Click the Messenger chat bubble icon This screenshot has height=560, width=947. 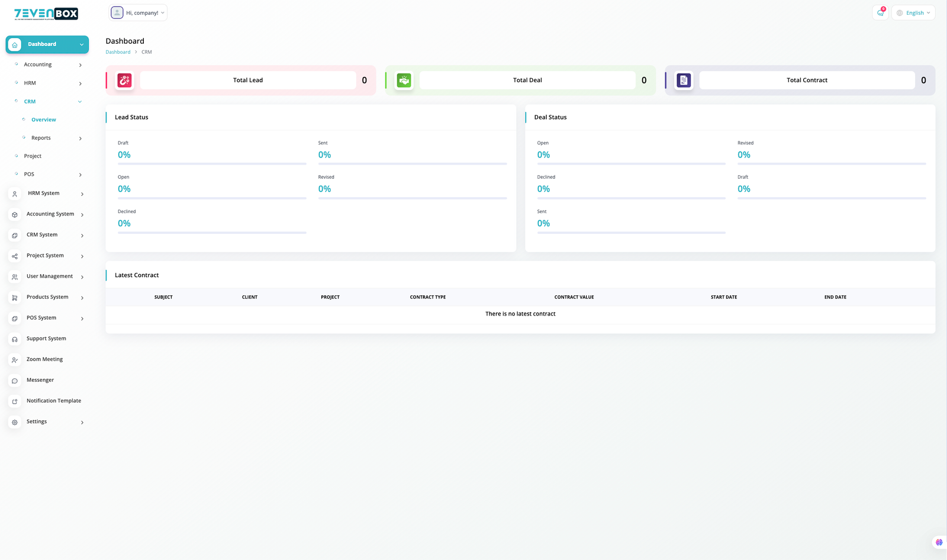15,381
